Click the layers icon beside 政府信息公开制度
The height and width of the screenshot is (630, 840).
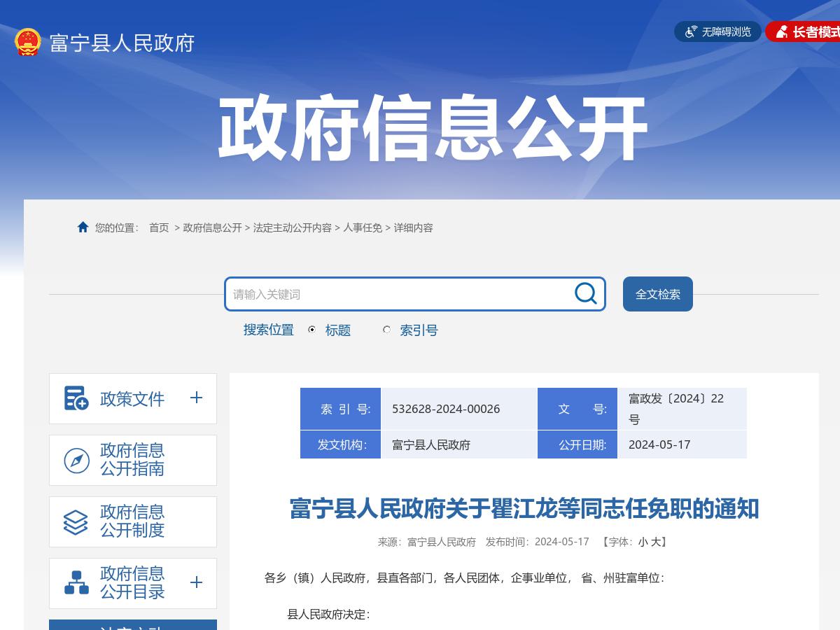pos(75,521)
